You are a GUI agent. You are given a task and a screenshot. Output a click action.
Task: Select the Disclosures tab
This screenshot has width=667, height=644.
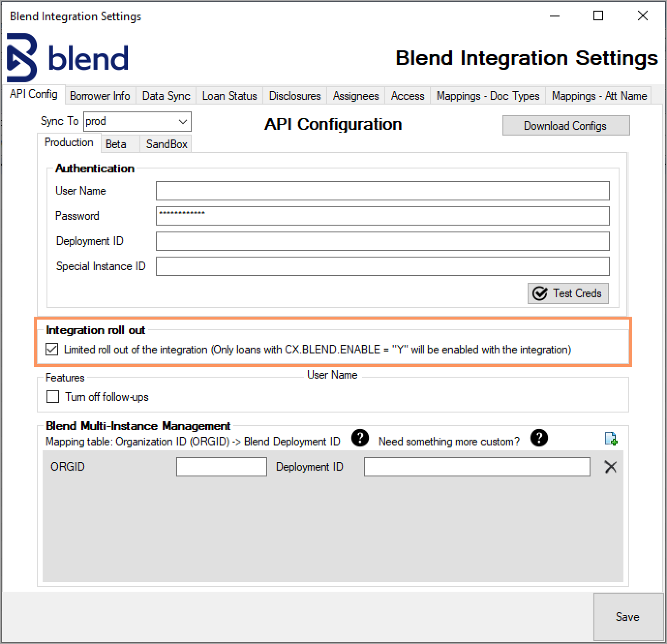(295, 96)
